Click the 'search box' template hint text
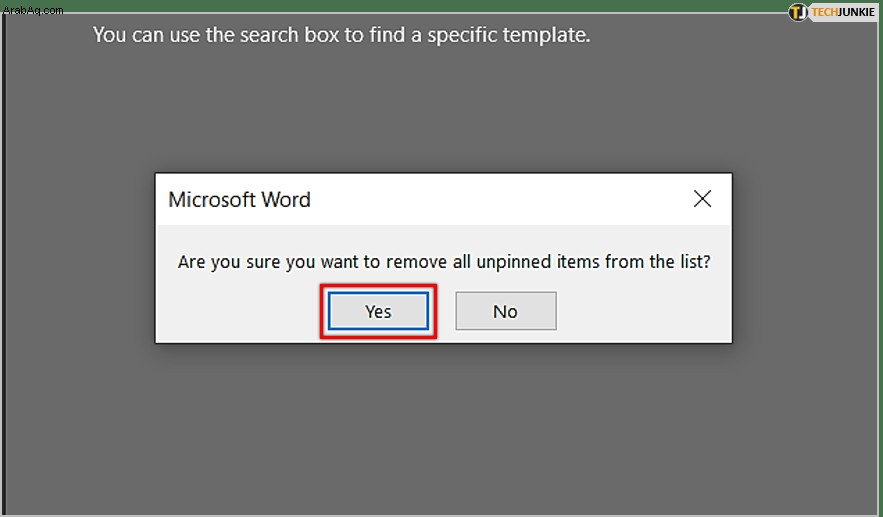 (x=341, y=35)
